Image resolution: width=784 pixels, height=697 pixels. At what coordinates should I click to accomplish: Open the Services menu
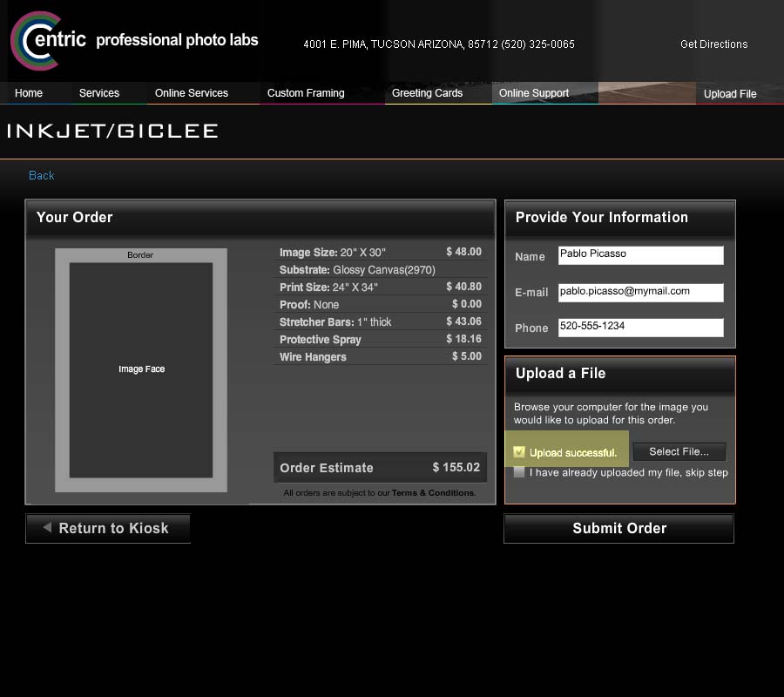point(99,93)
